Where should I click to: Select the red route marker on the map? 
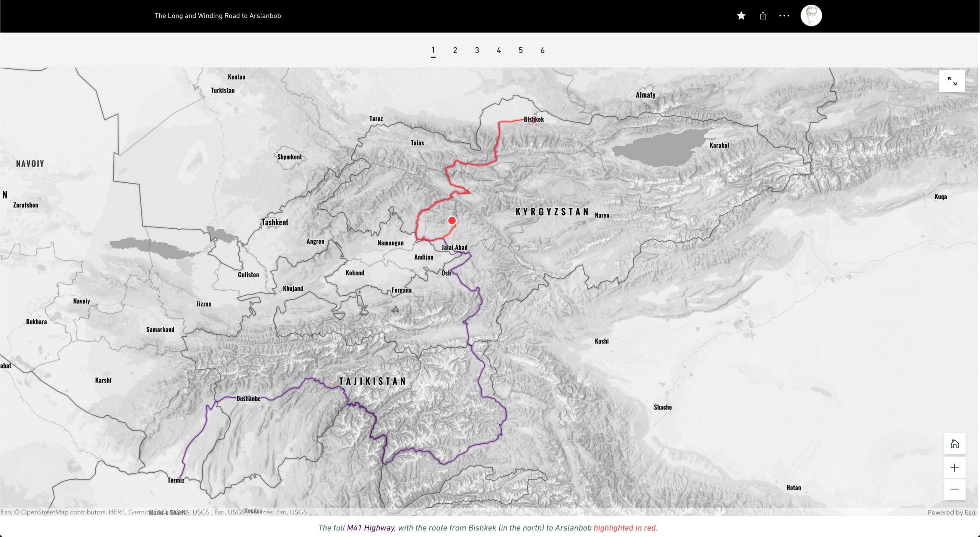tap(452, 220)
